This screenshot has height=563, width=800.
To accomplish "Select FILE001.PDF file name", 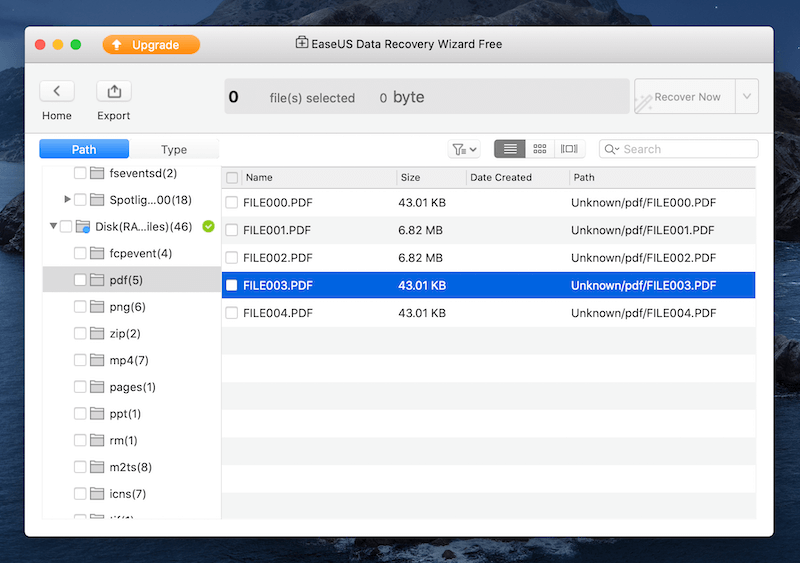I will coord(277,230).
